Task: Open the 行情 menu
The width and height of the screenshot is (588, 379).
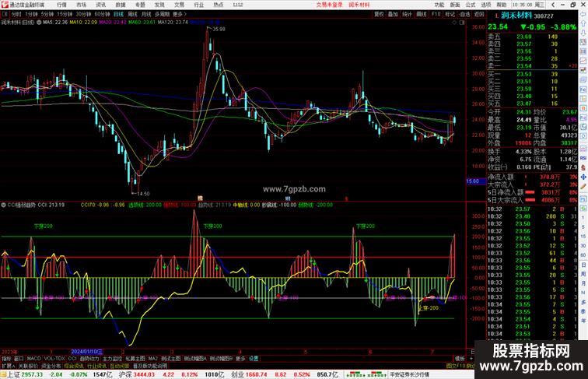Action: (x=61, y=5)
